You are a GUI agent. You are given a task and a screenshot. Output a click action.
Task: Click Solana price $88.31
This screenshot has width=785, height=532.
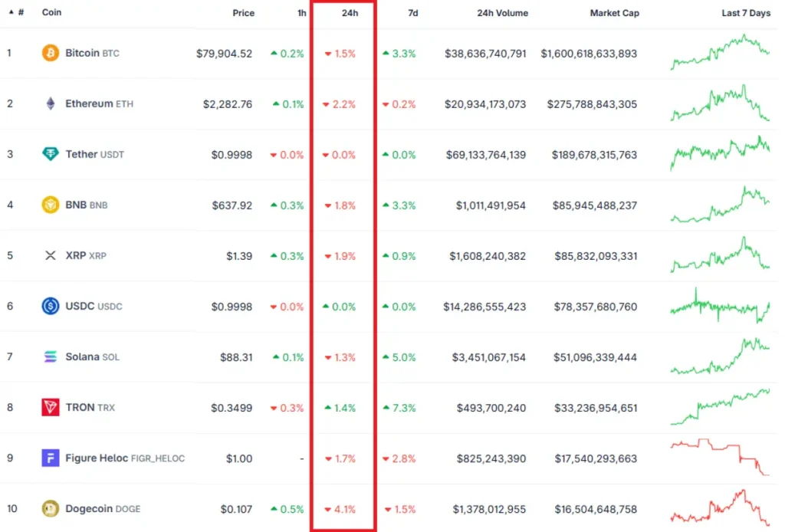click(x=236, y=357)
